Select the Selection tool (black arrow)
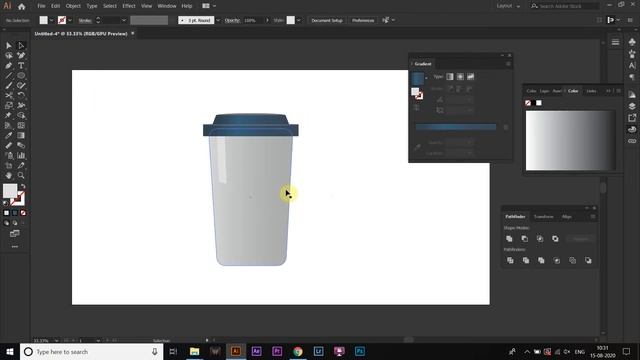Viewport: 640px width, 360px height. (x=9, y=46)
